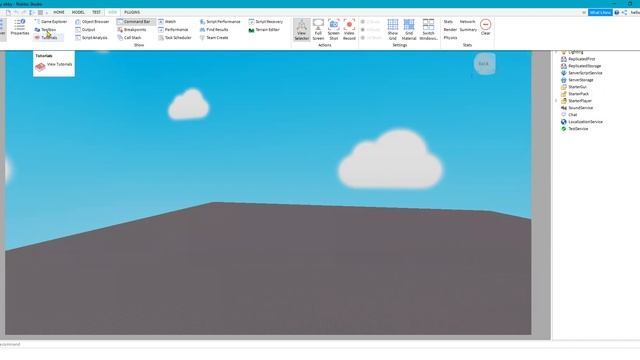Toggle the Game Explorer panel

[x=51, y=22]
